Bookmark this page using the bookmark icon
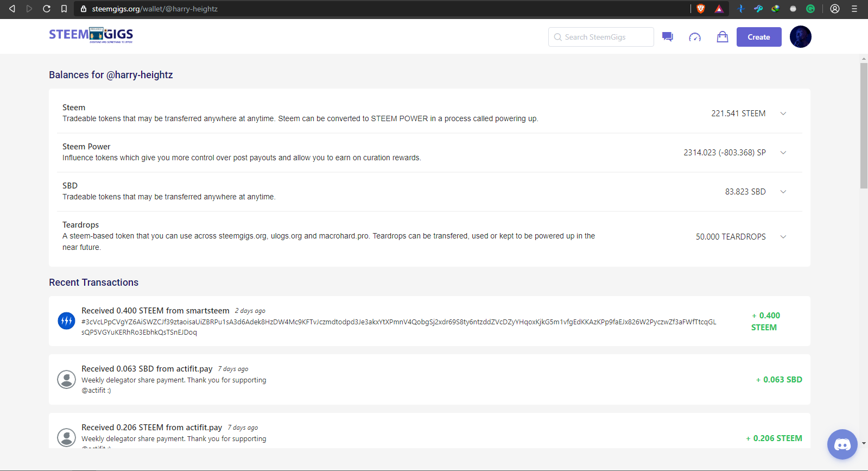The image size is (868, 471). tap(64, 9)
